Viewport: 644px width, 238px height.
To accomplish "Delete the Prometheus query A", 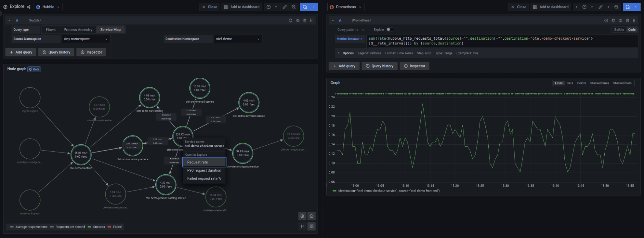I will 628,20.
